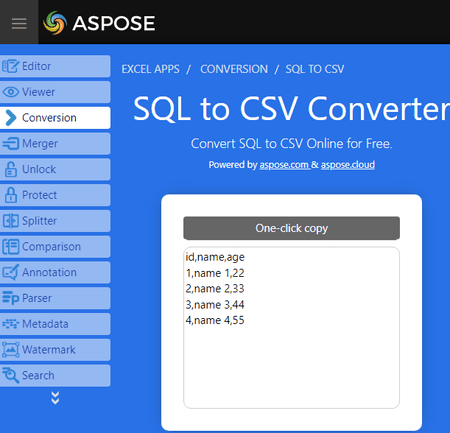
Task: Click the Search magnifier icon
Action: point(11,375)
